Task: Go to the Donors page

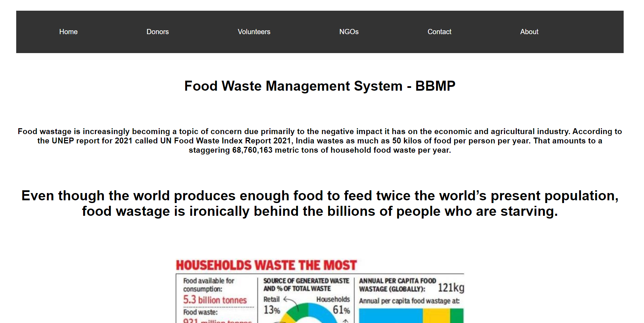Action: click(x=158, y=32)
